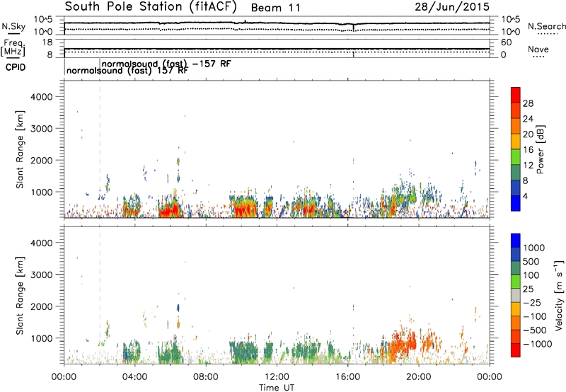The width and height of the screenshot is (566, 392).
Task: Click power colorbar value 16
Action: pyautogui.click(x=528, y=150)
